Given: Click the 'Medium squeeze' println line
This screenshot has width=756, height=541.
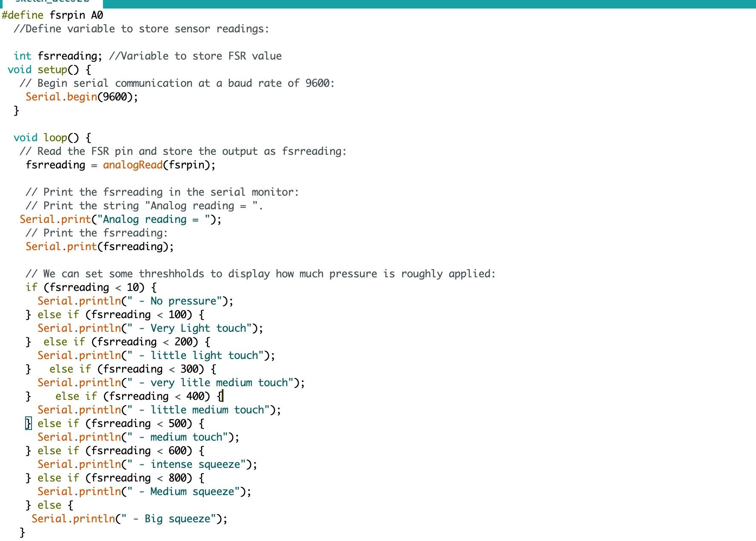Looking at the screenshot, I should point(144,492).
